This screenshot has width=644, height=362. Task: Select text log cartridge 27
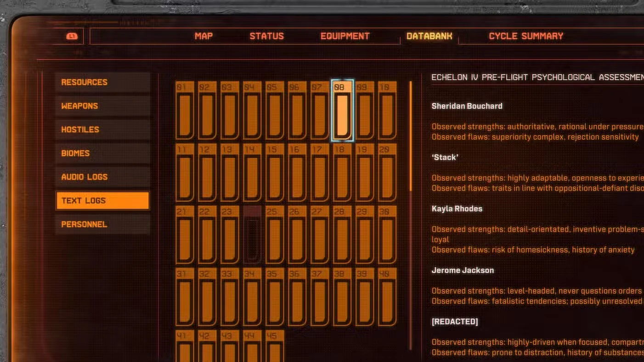coord(320,235)
